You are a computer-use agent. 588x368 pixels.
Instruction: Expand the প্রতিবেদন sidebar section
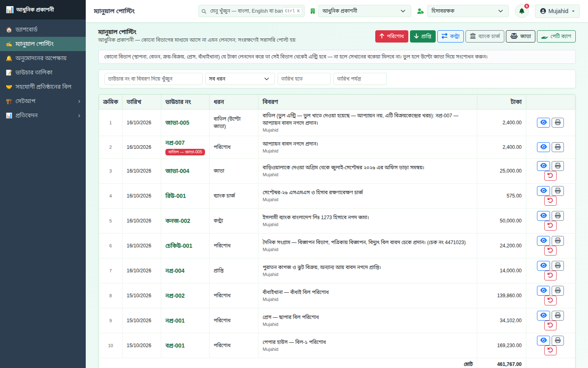tap(43, 115)
